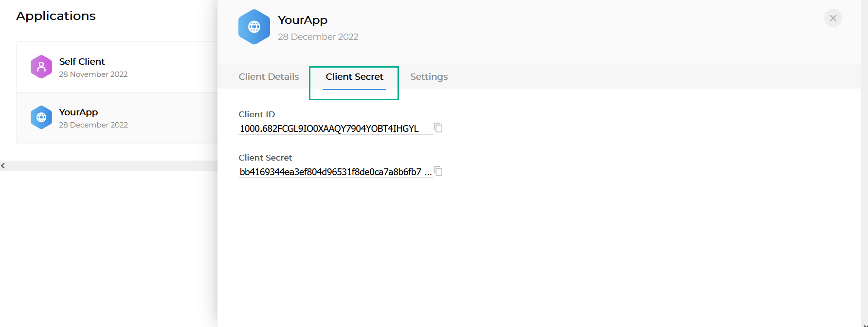Copy the Client ID value
The image size is (868, 327).
click(438, 128)
